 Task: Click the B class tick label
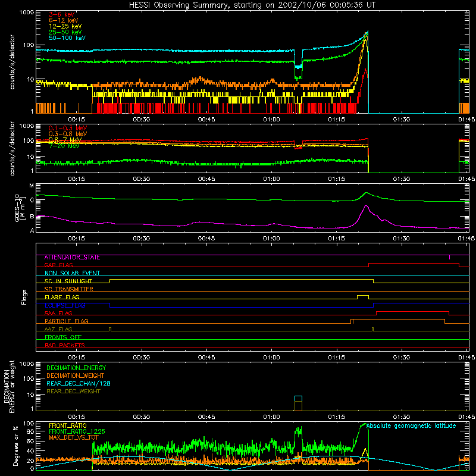(x=32, y=217)
